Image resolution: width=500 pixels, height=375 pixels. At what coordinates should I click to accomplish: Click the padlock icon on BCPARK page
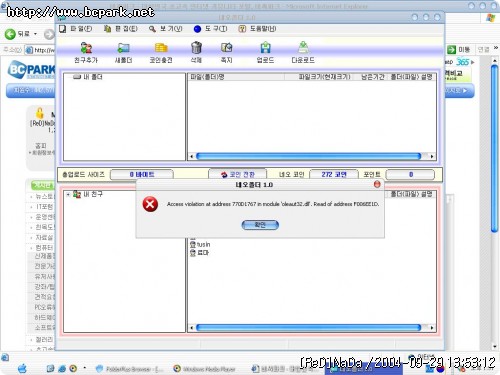click(40, 113)
